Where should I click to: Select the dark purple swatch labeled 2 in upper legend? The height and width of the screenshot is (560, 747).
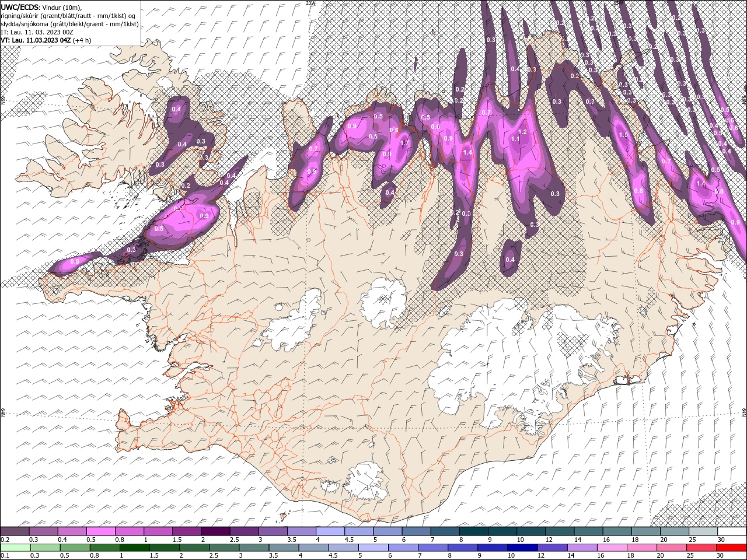click(215, 531)
